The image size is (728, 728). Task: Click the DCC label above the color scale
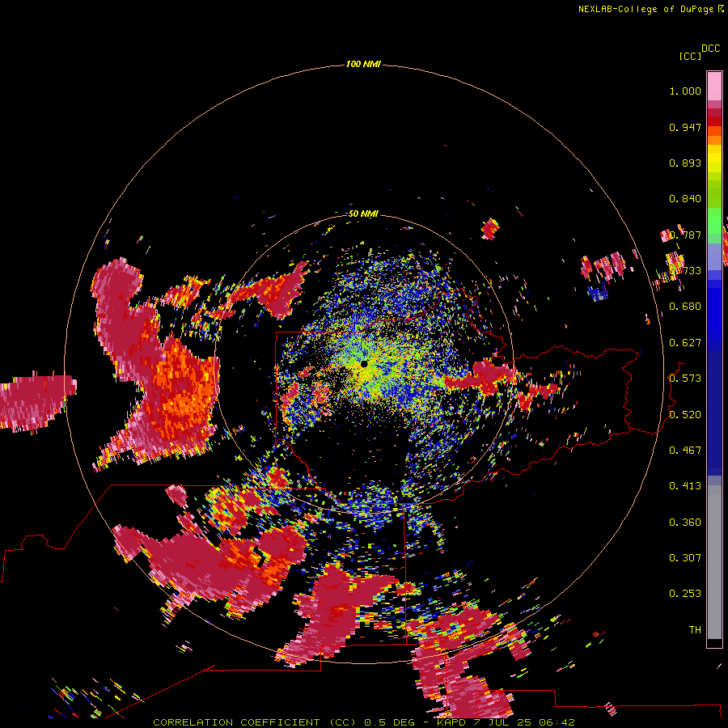click(x=710, y=49)
